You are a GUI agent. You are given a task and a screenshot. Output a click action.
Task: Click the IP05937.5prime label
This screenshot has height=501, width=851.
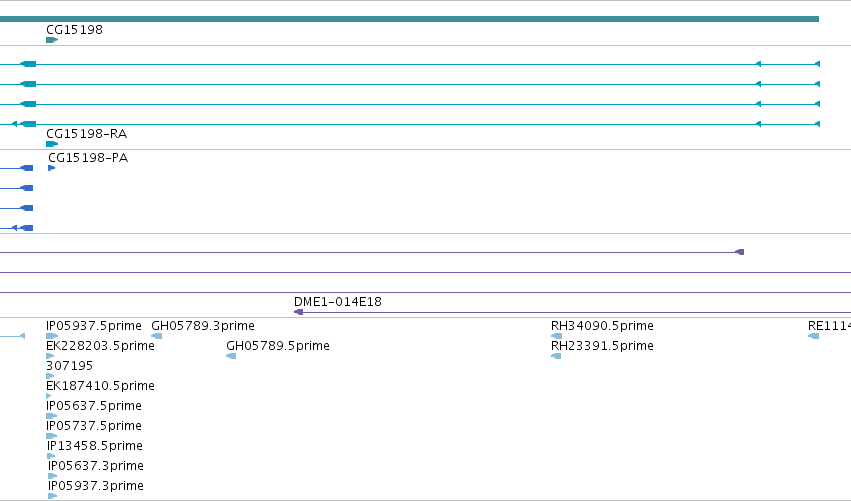pos(93,326)
